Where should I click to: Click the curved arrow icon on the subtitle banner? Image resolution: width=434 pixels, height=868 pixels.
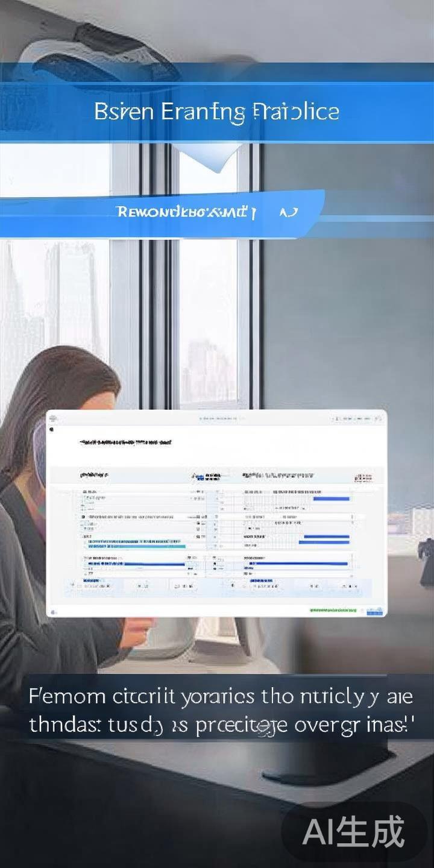[x=288, y=212]
